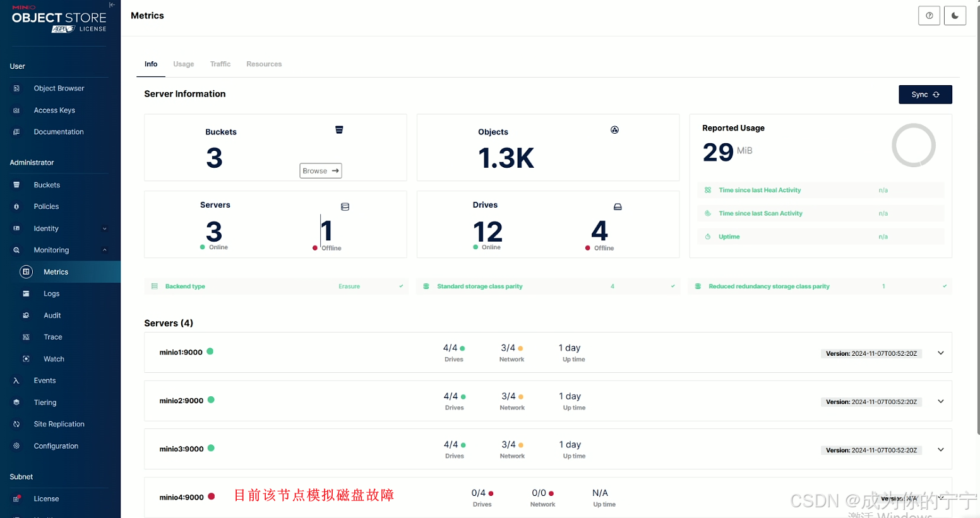Screen dimensions: 980x518
Task: Expand the Identity menu chevron
Action: tap(105, 228)
